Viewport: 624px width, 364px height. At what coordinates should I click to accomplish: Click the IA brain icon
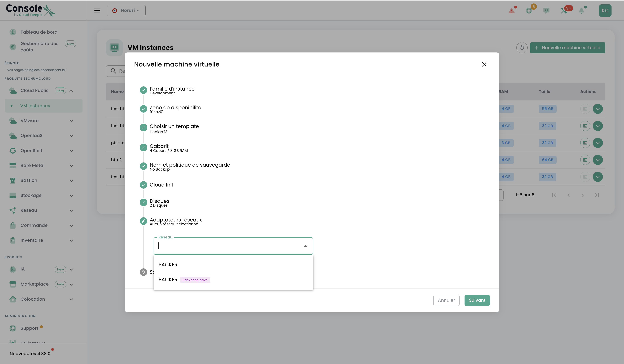tap(13, 269)
